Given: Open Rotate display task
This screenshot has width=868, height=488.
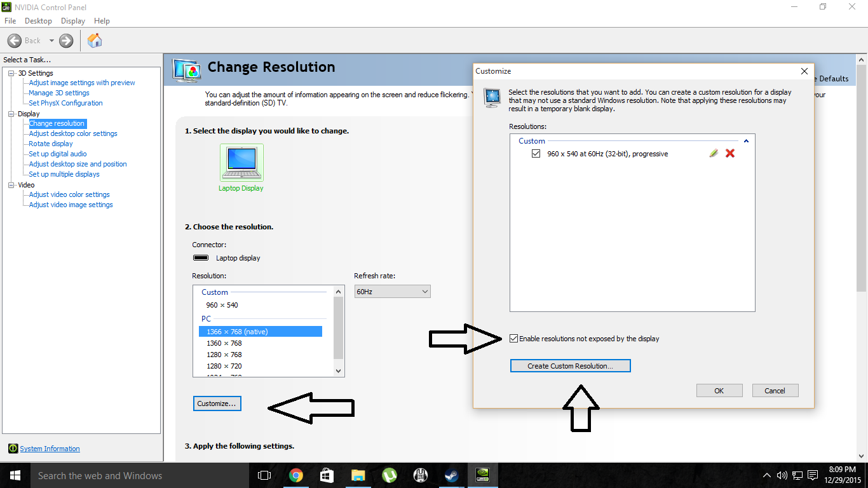Looking at the screenshot, I should (51, 144).
